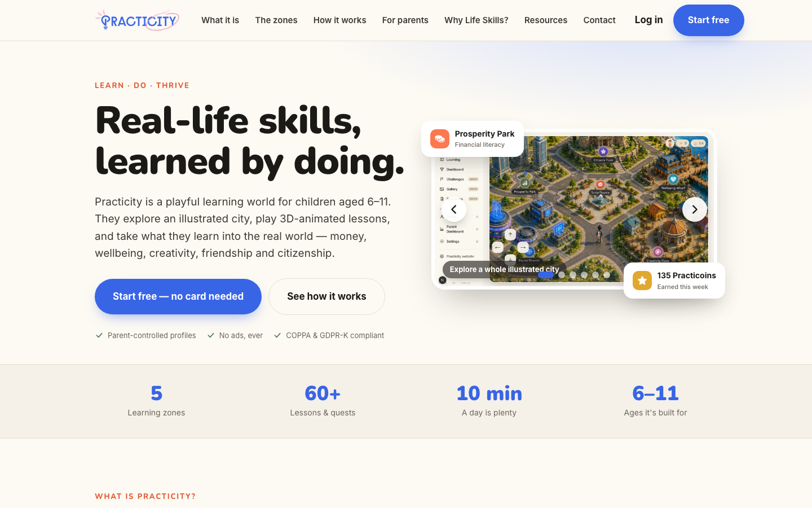812x508 pixels.
Task: Click the 'COPPA & GDPR-K compliant' text
Action: [335, 335]
